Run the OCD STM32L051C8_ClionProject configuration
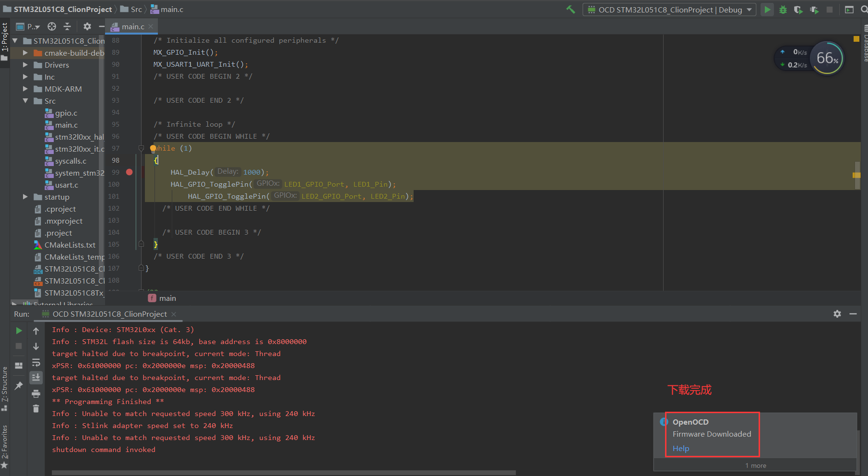This screenshot has width=868, height=476. pyautogui.click(x=767, y=9)
